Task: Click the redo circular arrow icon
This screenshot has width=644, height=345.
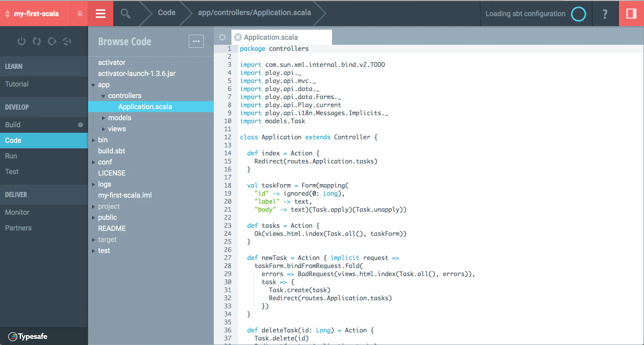Action: pyautogui.click(x=52, y=41)
